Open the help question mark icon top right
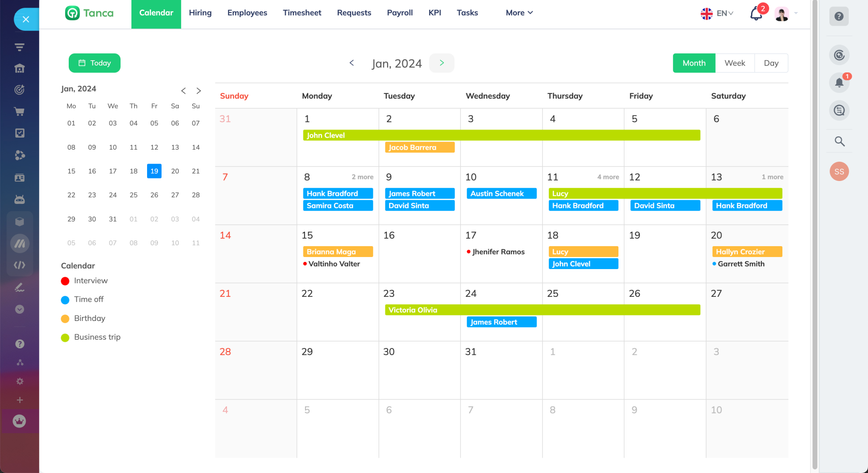Viewport: 868px width, 473px height. pyautogui.click(x=839, y=16)
